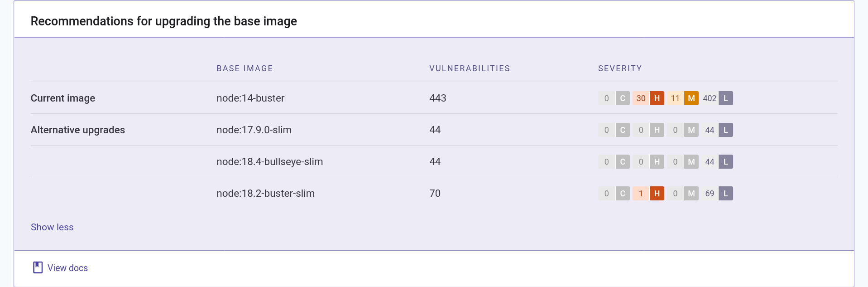Screen dimensions: 868x287
Task: Click the Severity column header
Action: pos(620,68)
